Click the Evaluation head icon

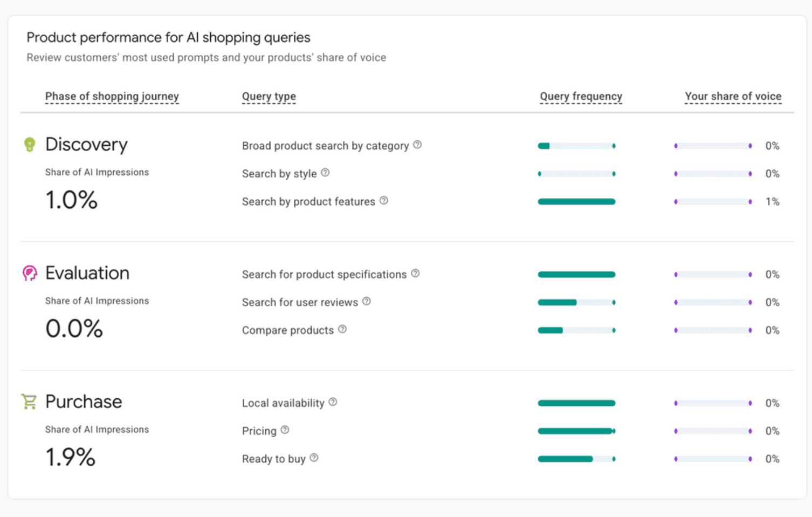point(30,273)
